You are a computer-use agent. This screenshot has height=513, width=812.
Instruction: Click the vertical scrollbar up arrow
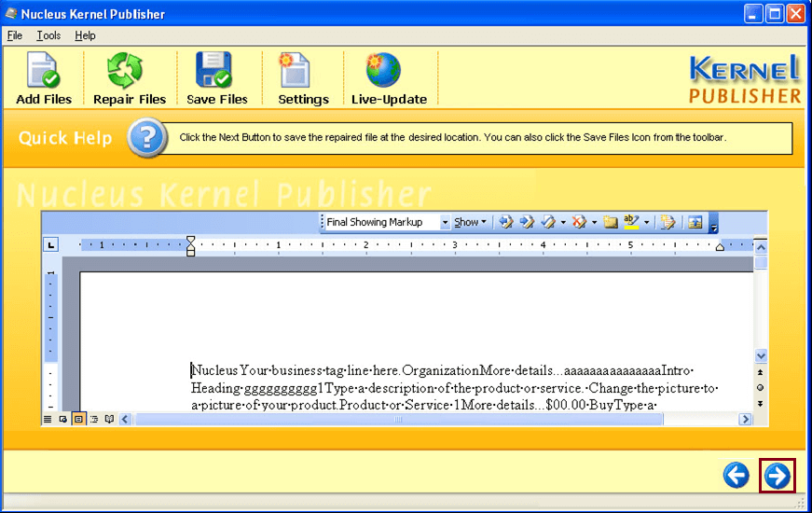pos(761,248)
